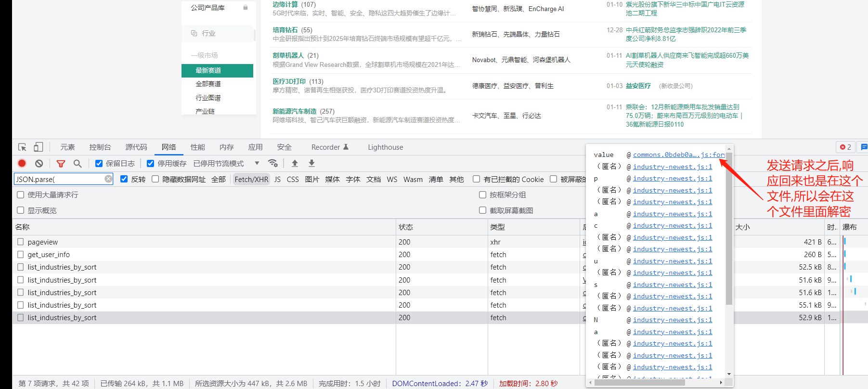This screenshot has height=389, width=868.
Task: Open the red error count badge
Action: [846, 147]
